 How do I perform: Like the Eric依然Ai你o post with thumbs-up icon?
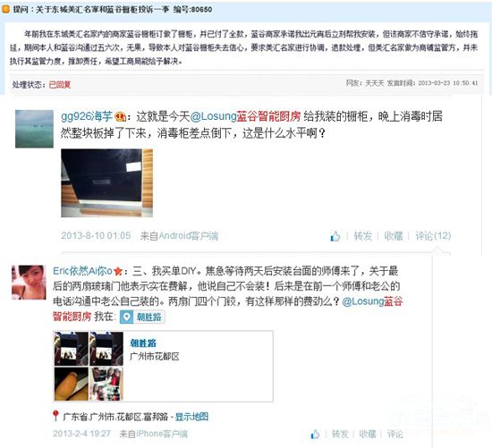point(315,434)
